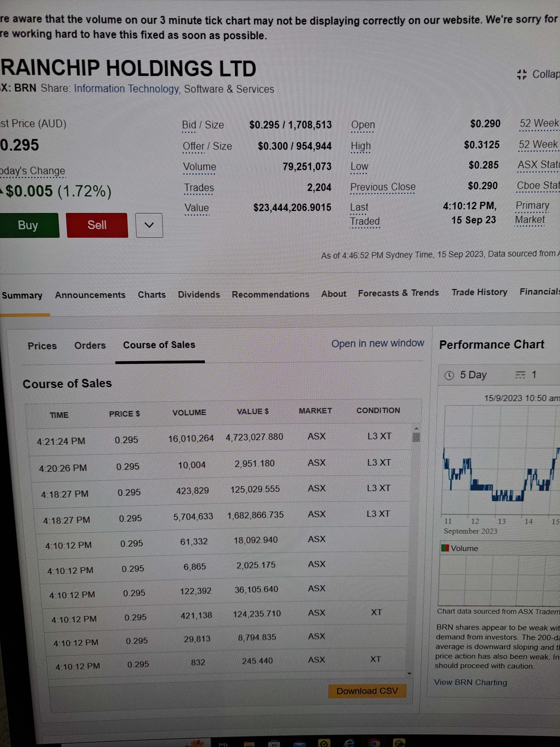Image resolution: width=560 pixels, height=747 pixels.
Task: Select the Prices sub-tab
Action: pos(42,346)
